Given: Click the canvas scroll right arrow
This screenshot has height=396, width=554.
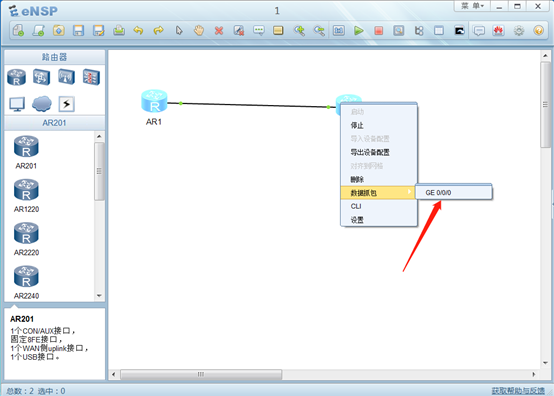Looking at the screenshot, I should point(534,374).
